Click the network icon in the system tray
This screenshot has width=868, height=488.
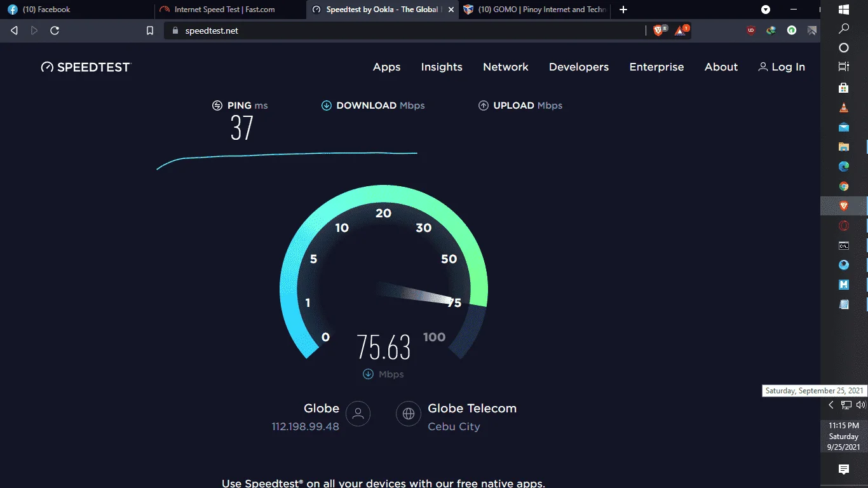[846, 405]
